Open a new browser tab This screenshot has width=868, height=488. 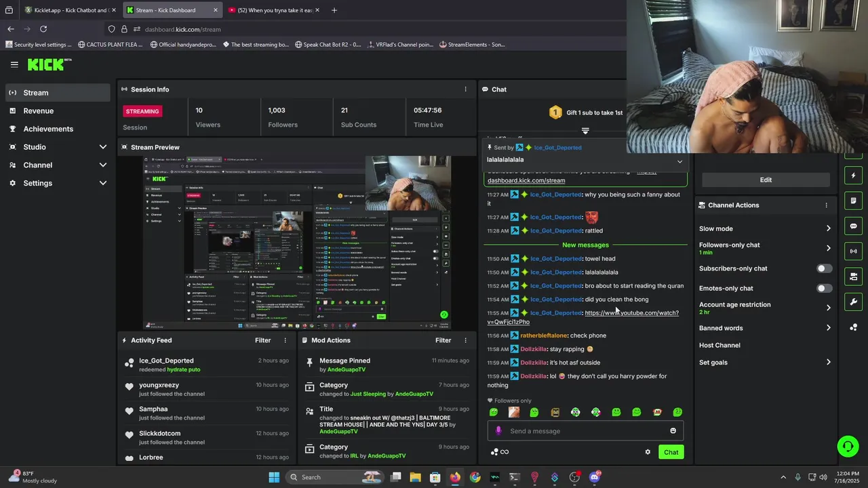(x=334, y=10)
